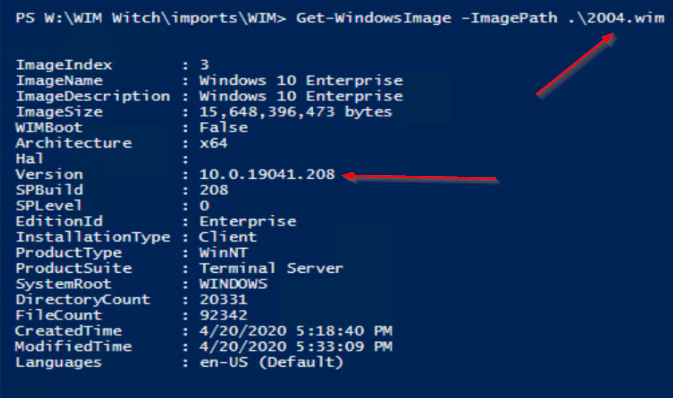Image resolution: width=673 pixels, height=398 pixels.
Task: Click the ImageIndex value 3
Action: click(x=204, y=65)
